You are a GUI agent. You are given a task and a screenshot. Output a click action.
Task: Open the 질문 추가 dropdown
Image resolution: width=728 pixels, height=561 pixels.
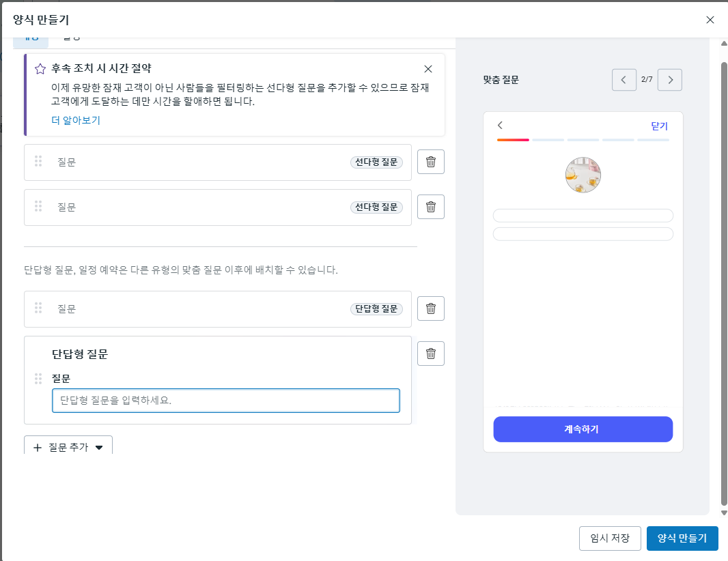[68, 447]
